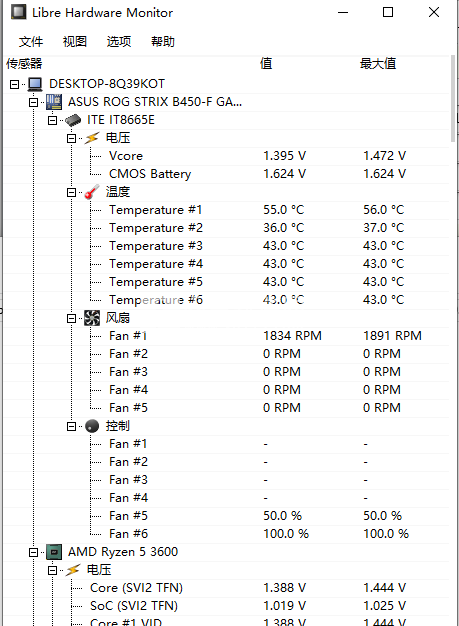
Task: Click the lightning voltage icon under AMD Ryzen
Action: click(x=73, y=570)
